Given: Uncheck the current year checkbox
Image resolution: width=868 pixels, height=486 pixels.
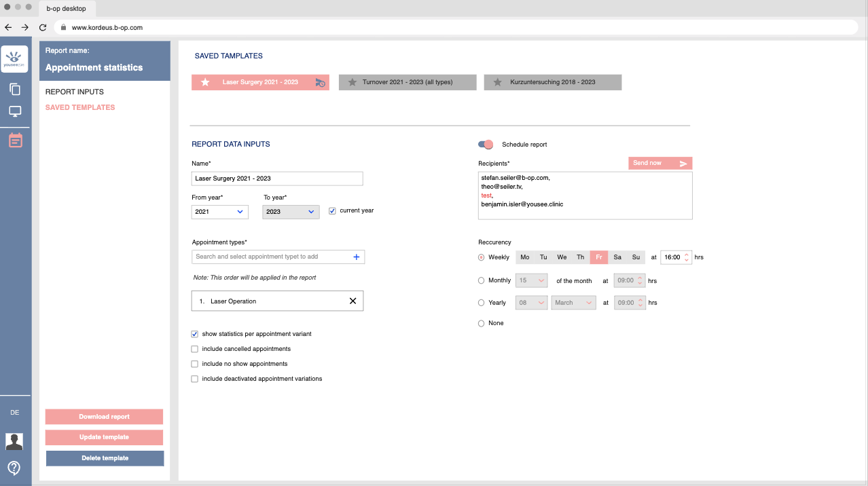Looking at the screenshot, I should click(x=332, y=210).
